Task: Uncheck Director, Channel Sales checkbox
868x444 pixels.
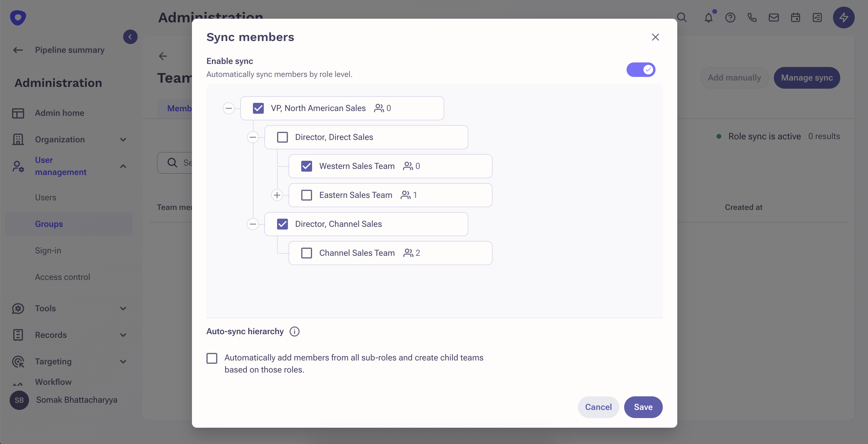Action: click(282, 224)
